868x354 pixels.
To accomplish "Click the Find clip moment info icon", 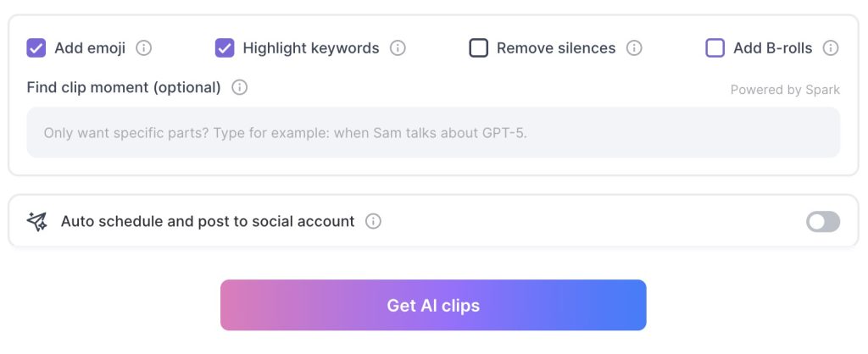I will pos(240,87).
